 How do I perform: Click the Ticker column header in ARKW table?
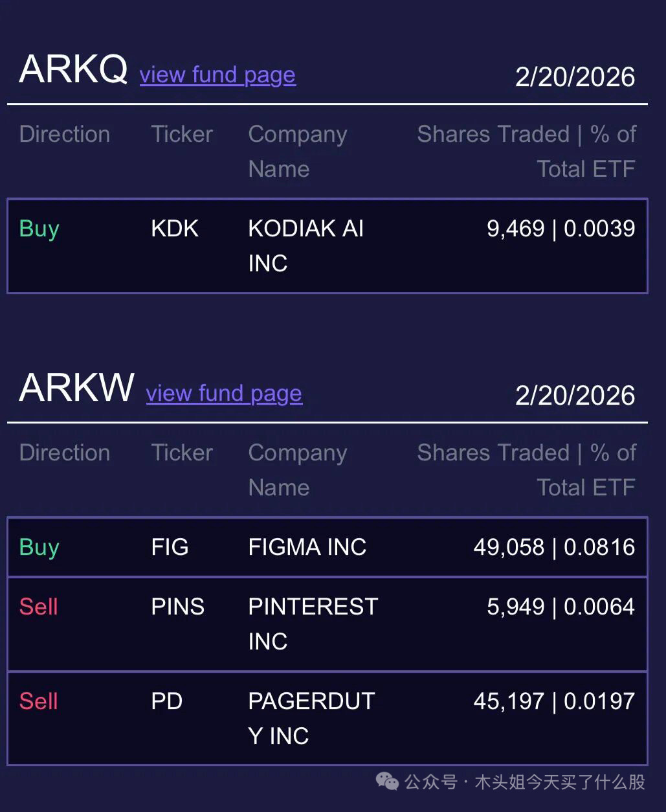(182, 453)
